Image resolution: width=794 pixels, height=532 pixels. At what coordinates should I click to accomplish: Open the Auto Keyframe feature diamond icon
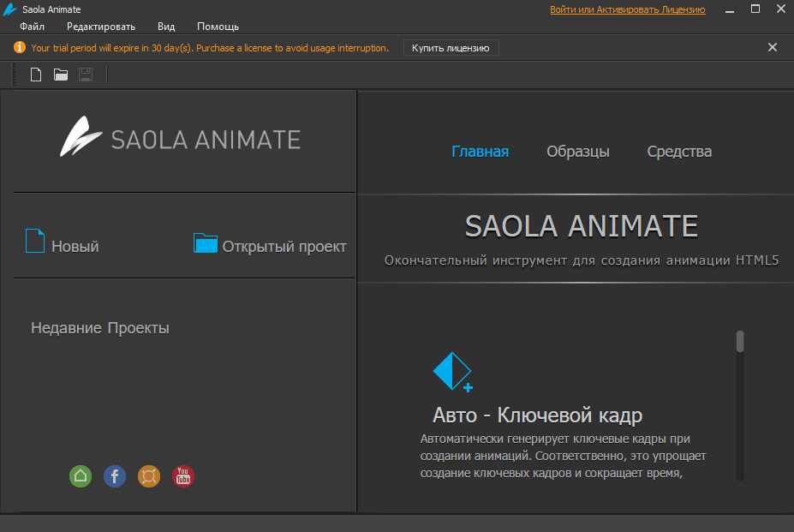[x=451, y=370]
